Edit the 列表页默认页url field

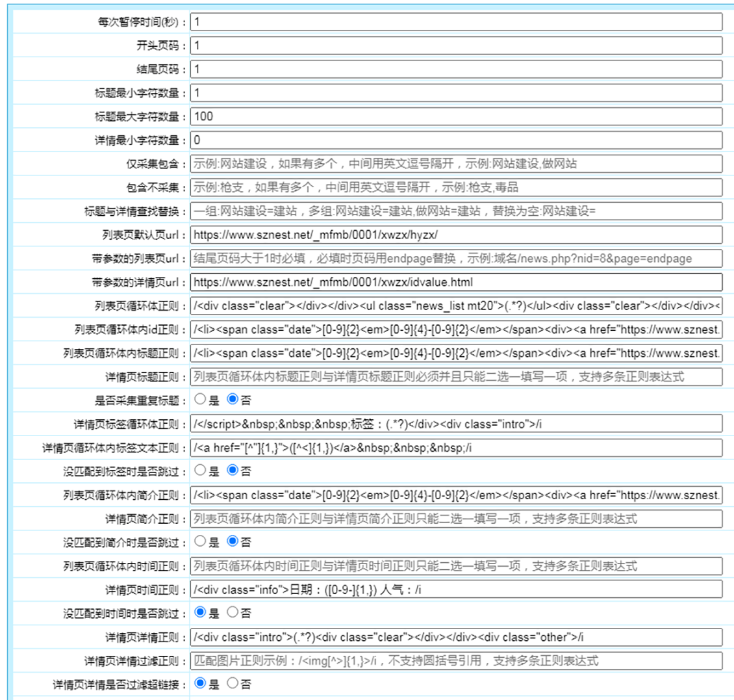tap(455, 235)
